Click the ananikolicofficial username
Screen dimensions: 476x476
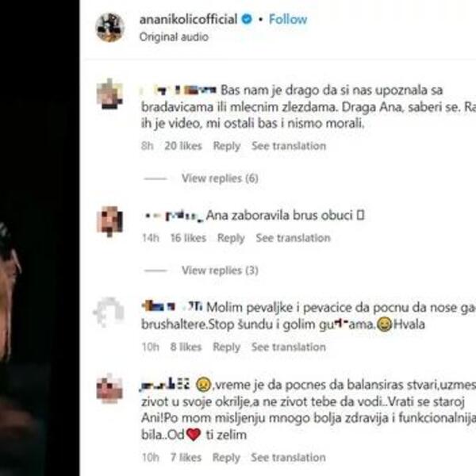(x=188, y=19)
